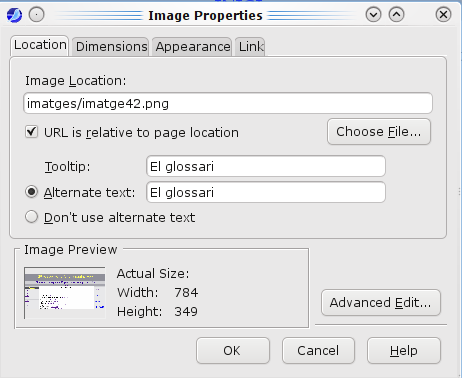Close the Image Properties dialog
Image resolution: width=462 pixels, height=378 pixels.
[x=443, y=15]
